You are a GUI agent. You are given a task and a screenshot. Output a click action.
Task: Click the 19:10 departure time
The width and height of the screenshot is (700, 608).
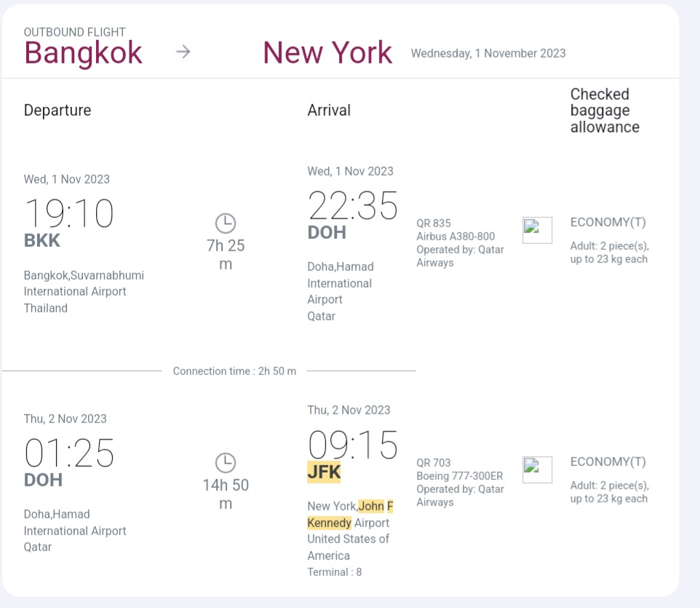tap(69, 214)
